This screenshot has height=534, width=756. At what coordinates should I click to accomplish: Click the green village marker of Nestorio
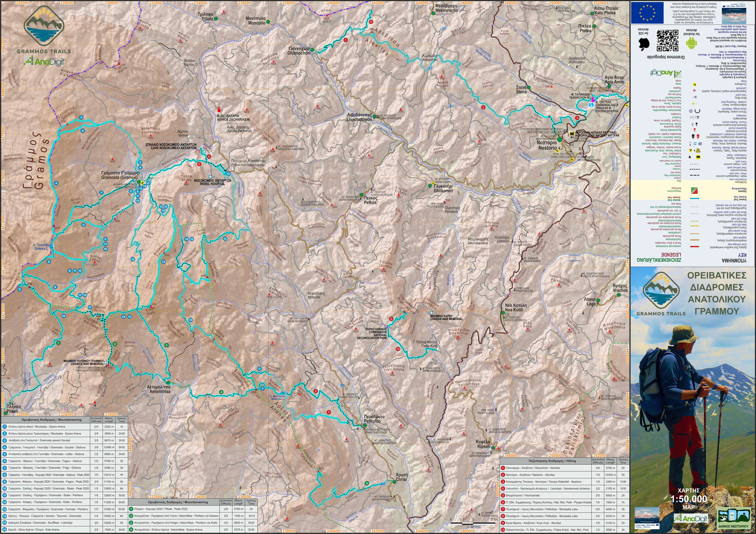click(560, 140)
